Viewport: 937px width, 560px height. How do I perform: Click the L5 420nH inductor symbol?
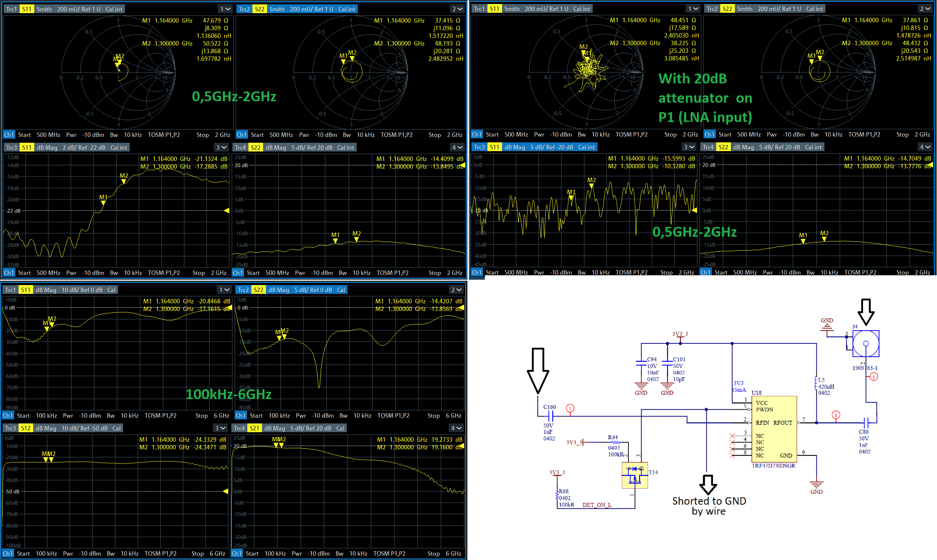point(816,383)
